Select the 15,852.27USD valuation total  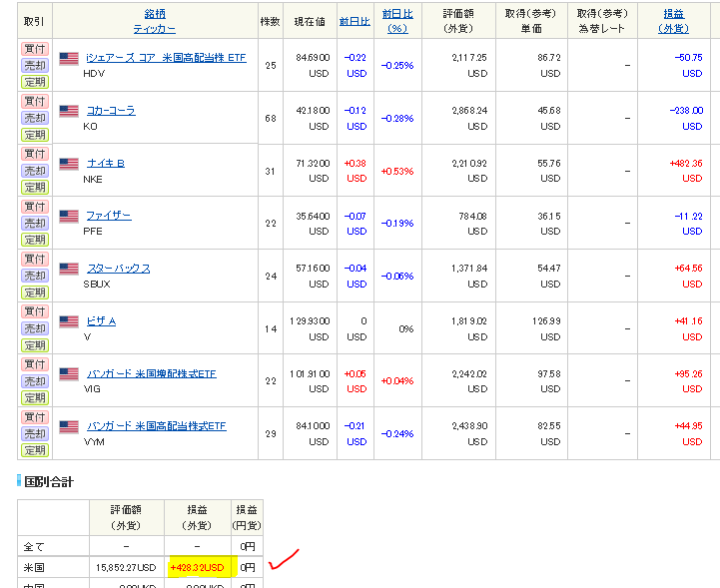[126, 568]
